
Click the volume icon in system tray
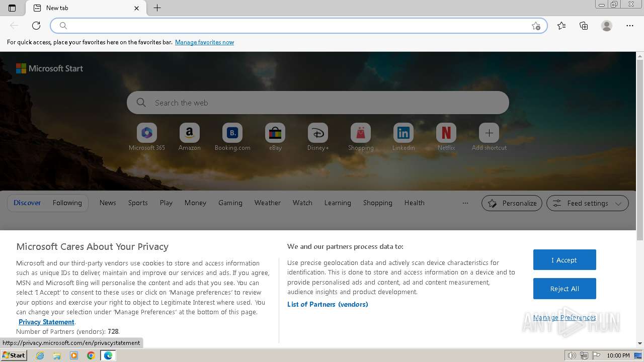click(x=572, y=355)
